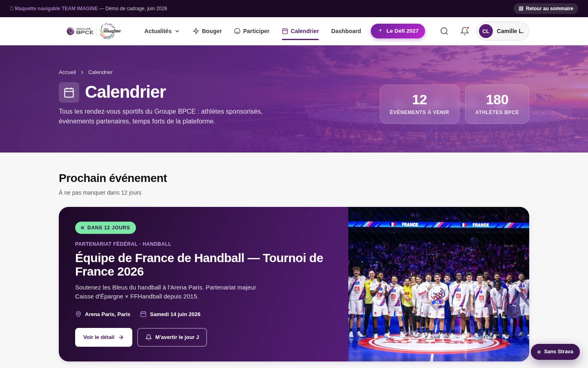Open the Bouger menu item

tap(207, 31)
